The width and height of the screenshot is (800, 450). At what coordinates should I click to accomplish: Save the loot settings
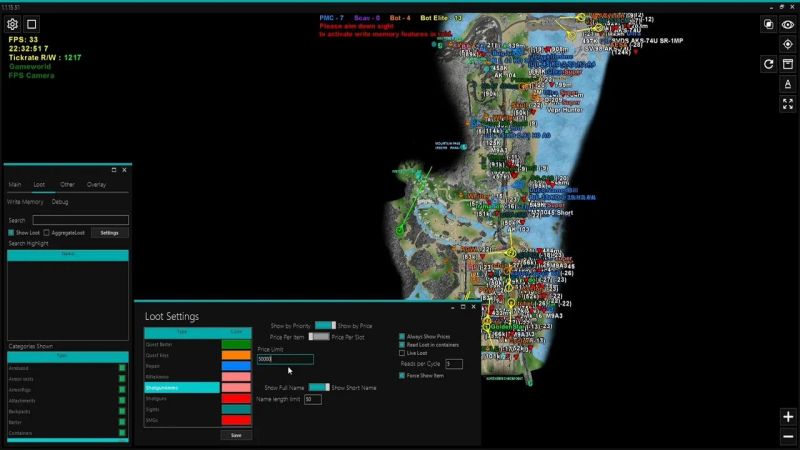tap(236, 435)
